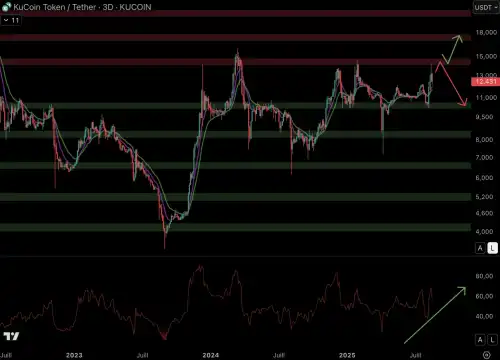The image size is (500, 360).
Task: Toggle log scale L on RSI pane
Action: coord(493,340)
